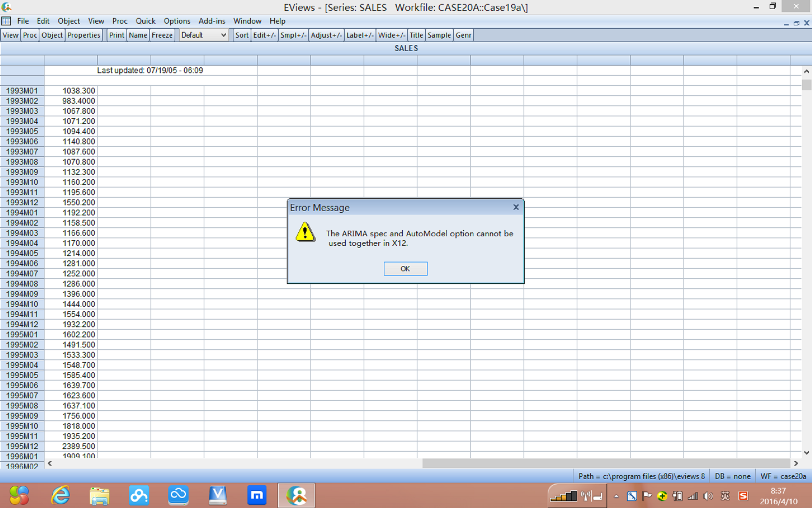Click the red Sogou S tray icon
This screenshot has height=508, width=812.
pos(743,496)
